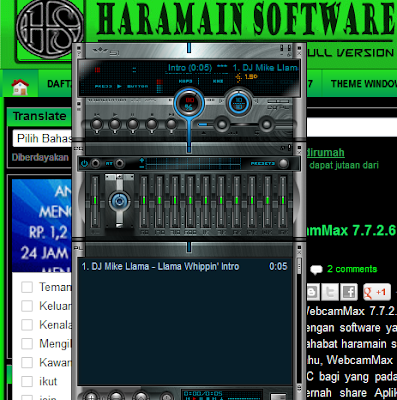Click the PRESETS label in equalizer
Viewport: 397px width, 400px height.
tap(263, 164)
